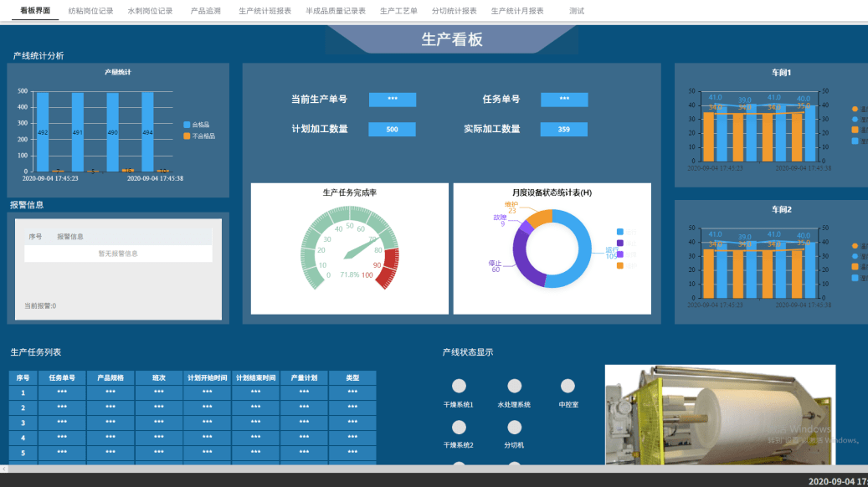This screenshot has height=487, width=868.
Task: Switch to the 分切统计报表 tab
Action: [454, 11]
